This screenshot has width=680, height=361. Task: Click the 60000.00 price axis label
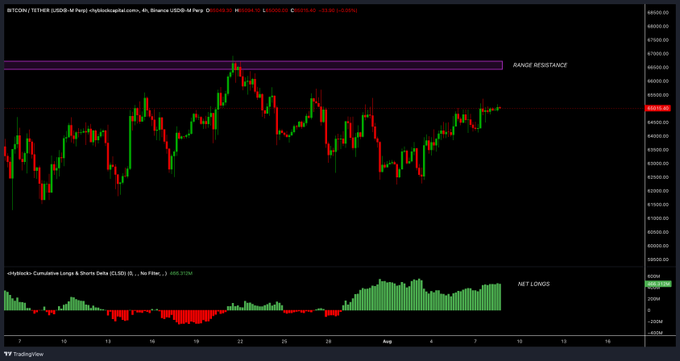point(657,246)
